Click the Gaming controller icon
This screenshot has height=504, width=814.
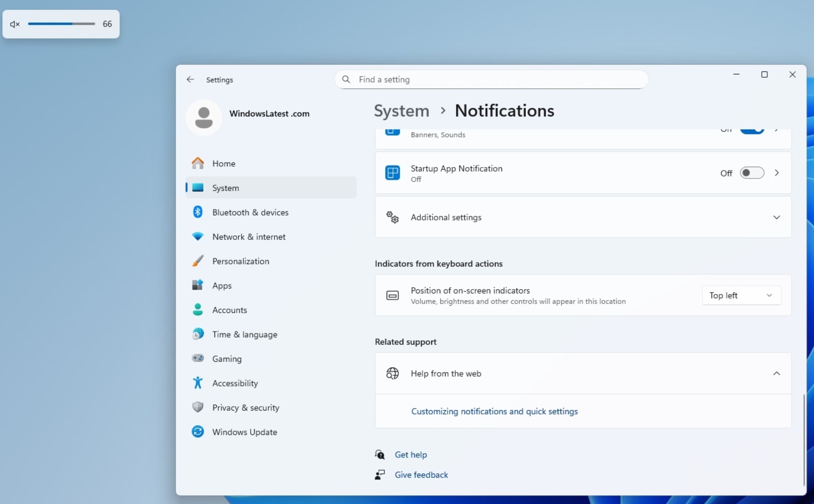(198, 358)
